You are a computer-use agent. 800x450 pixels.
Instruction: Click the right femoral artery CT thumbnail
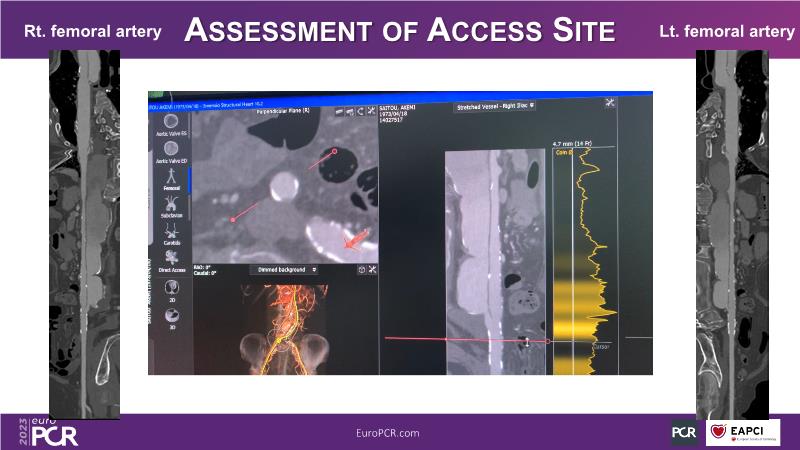[x=84, y=235]
